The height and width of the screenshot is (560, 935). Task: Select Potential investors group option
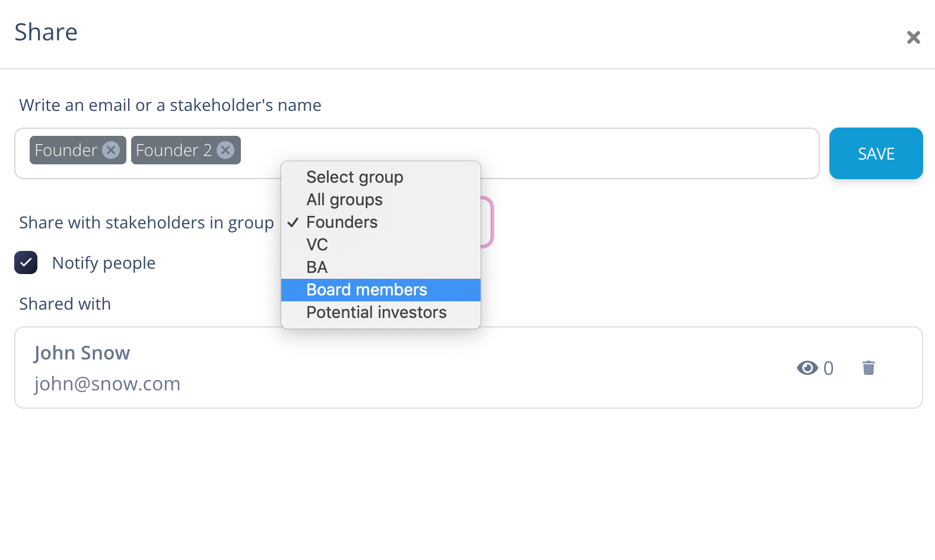(x=381, y=313)
